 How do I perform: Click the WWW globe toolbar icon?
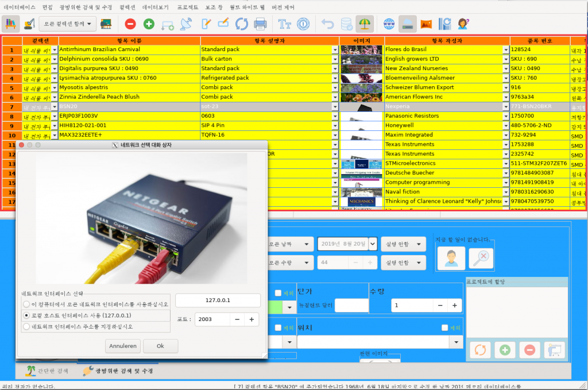tap(389, 24)
